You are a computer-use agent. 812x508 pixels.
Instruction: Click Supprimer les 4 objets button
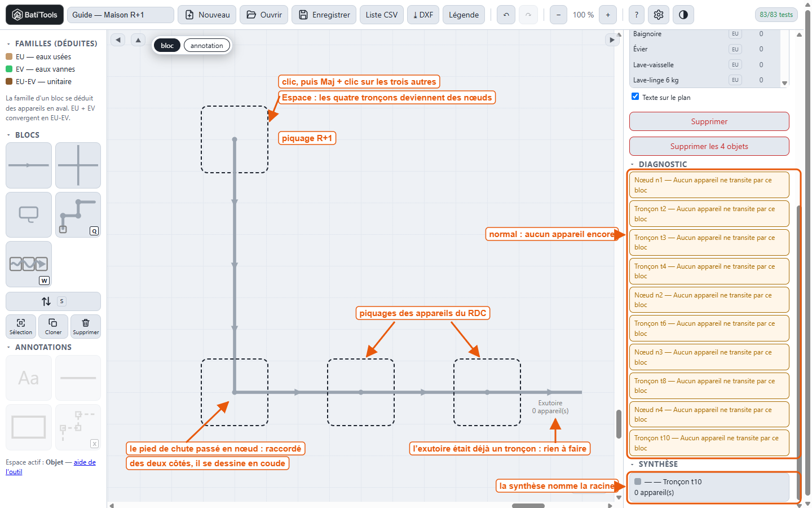pyautogui.click(x=709, y=146)
